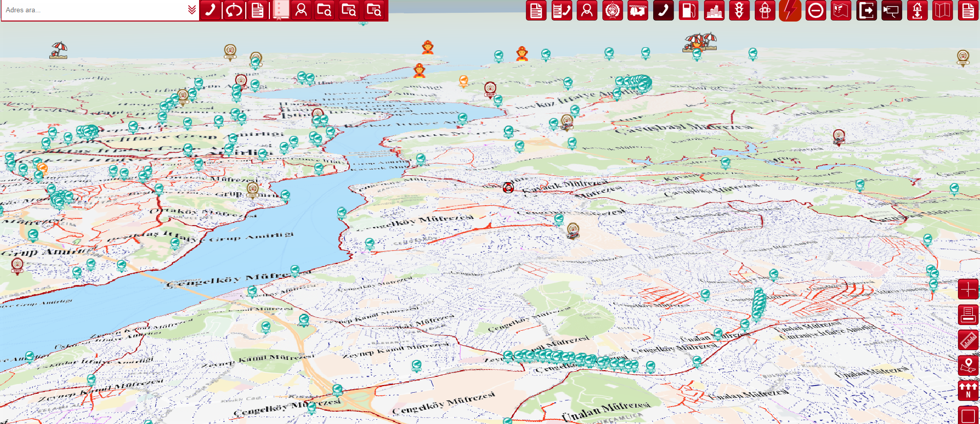Click the crosshair coordinate tool
Viewport: 980px width, 424px height.
click(x=968, y=289)
